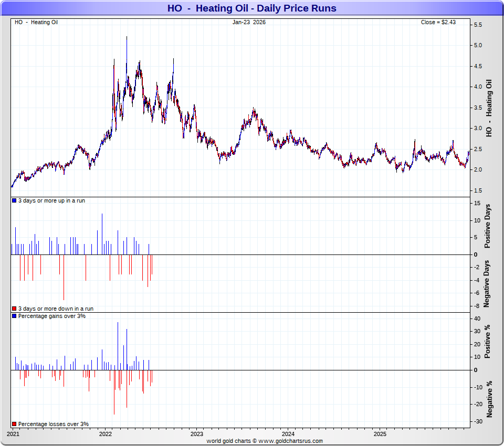Click the 'Percentage losses over 3%' legend text
The image size is (504, 446).
[54, 424]
